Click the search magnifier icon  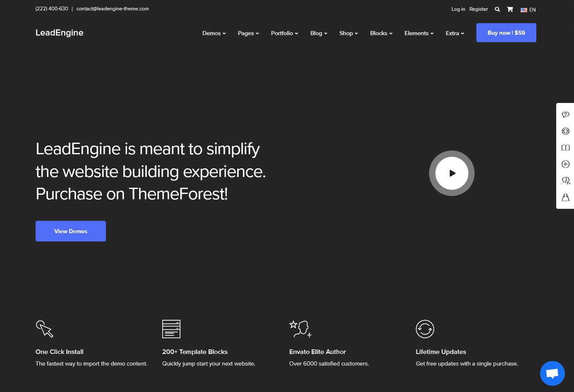497,9
